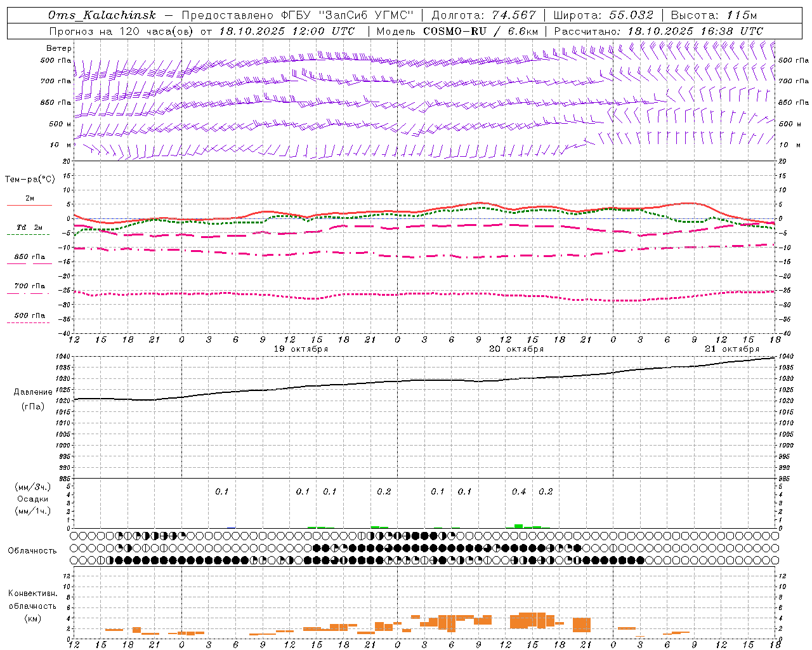The image size is (812, 650).
Task: Click the Тем-ра(°C) temperature panel label
Action: [30, 180]
